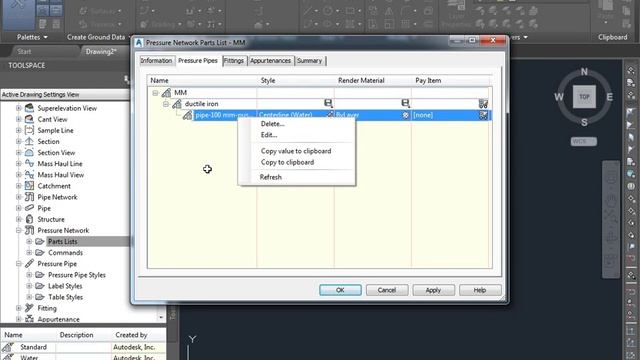Select Copy value to clipboard
The image size is (640, 360).
click(x=296, y=151)
